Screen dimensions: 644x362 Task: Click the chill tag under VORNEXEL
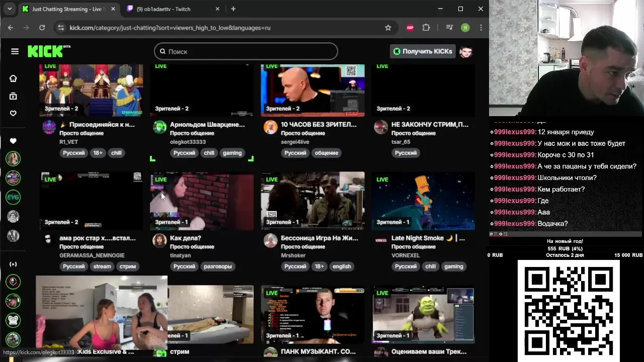[430, 266]
